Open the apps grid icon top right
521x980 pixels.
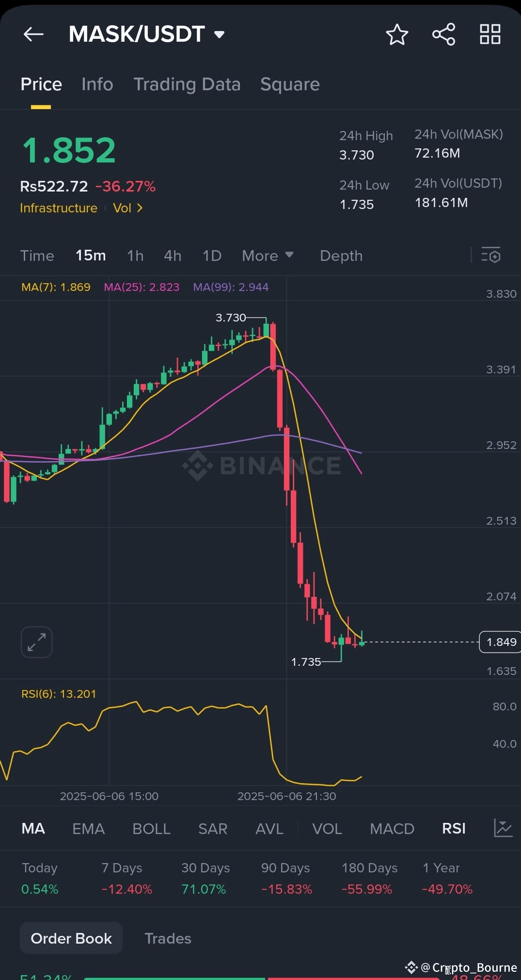[x=489, y=34]
